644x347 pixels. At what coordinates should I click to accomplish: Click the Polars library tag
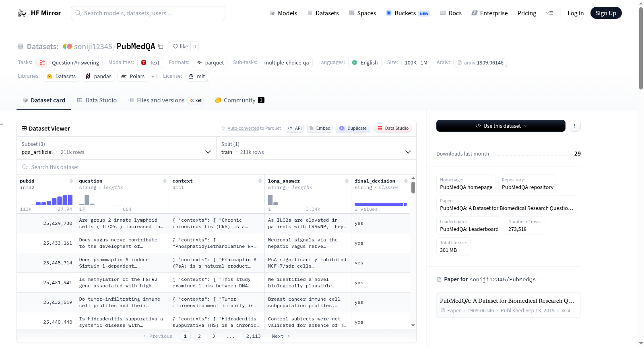[x=133, y=76]
